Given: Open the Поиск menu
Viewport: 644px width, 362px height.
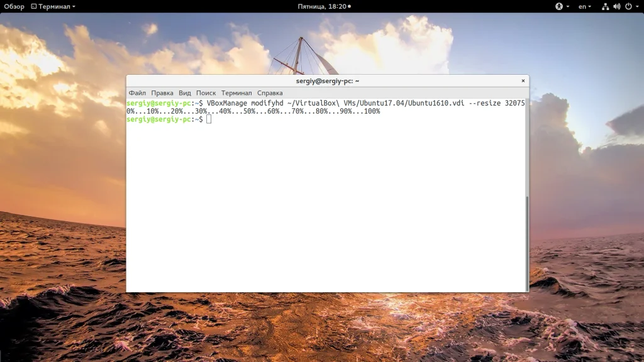Looking at the screenshot, I should point(206,93).
